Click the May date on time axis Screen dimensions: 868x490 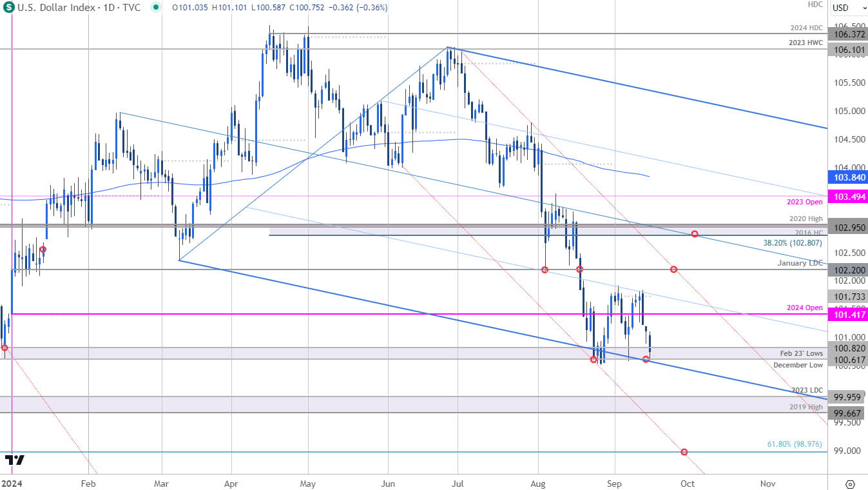308,482
